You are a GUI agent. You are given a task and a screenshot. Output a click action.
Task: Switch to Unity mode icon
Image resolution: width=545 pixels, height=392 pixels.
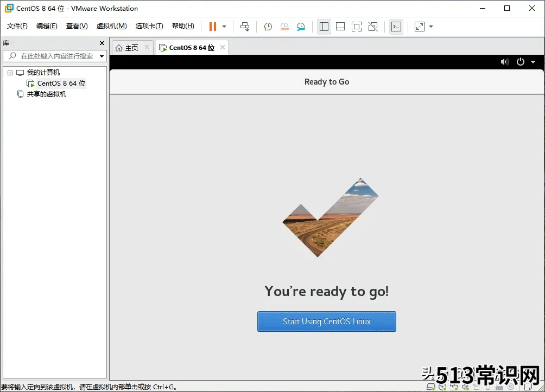(373, 27)
